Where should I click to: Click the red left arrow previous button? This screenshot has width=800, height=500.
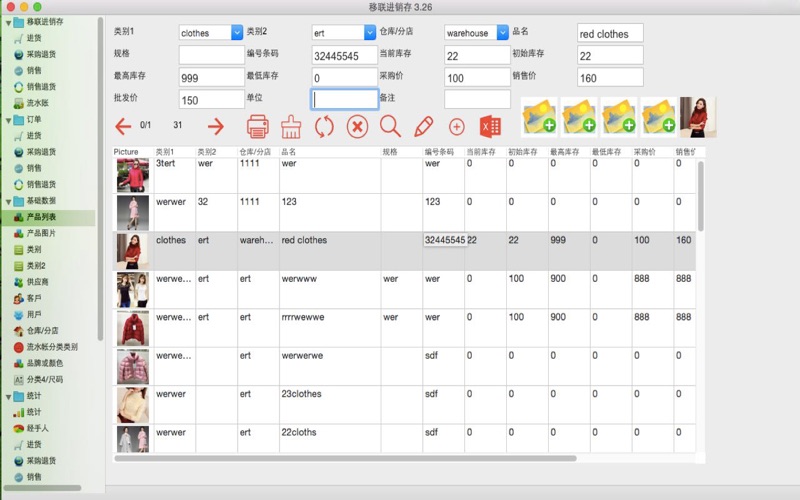123,126
